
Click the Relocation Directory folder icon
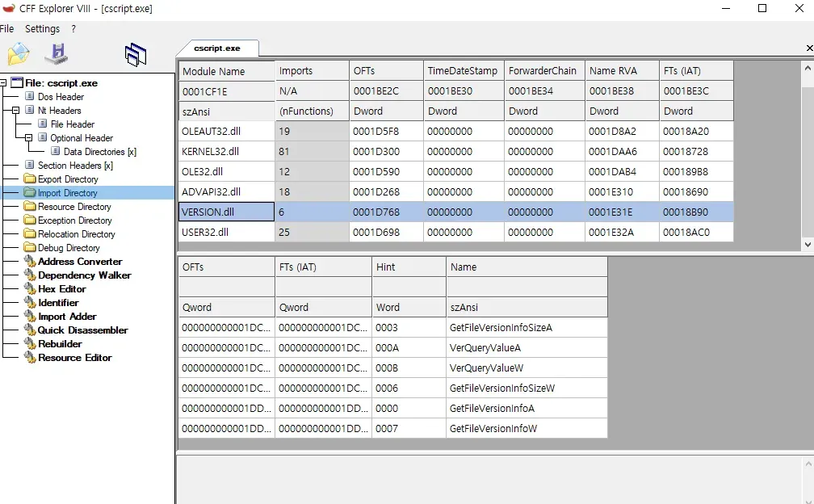pyautogui.click(x=30, y=233)
